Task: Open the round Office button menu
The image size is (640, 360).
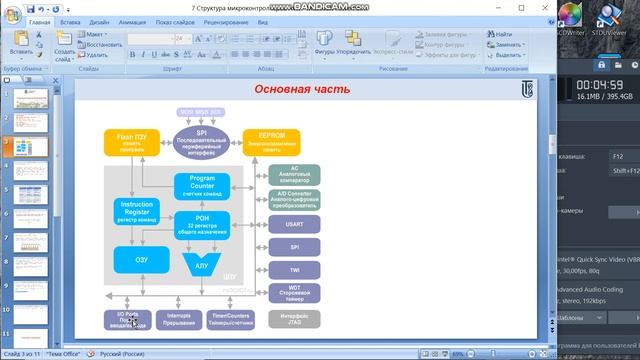Action: tap(13, 15)
